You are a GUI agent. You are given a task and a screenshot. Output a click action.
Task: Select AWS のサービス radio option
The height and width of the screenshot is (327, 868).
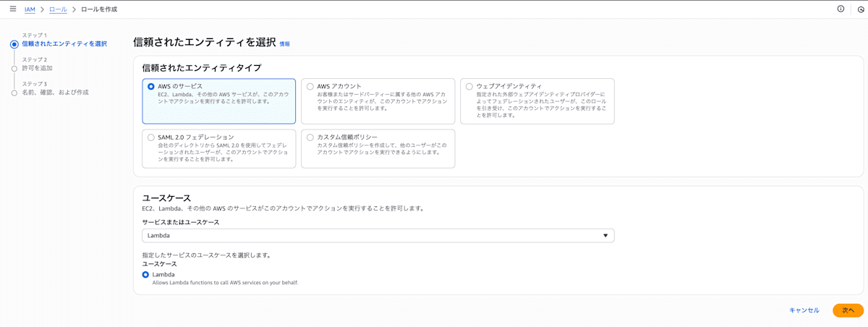tap(150, 86)
